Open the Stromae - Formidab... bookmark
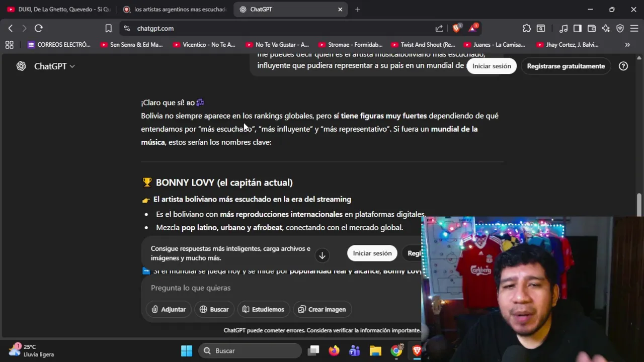Image resolution: width=644 pixels, height=362 pixels. tap(350, 45)
